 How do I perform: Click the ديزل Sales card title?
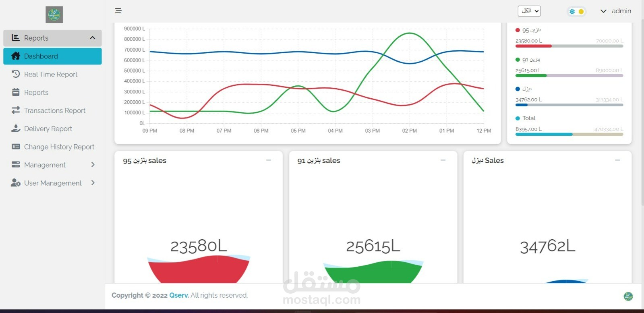pyautogui.click(x=488, y=160)
